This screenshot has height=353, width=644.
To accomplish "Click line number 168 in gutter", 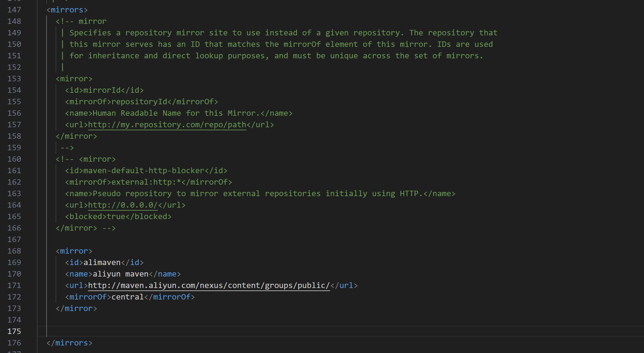I will [x=14, y=251].
